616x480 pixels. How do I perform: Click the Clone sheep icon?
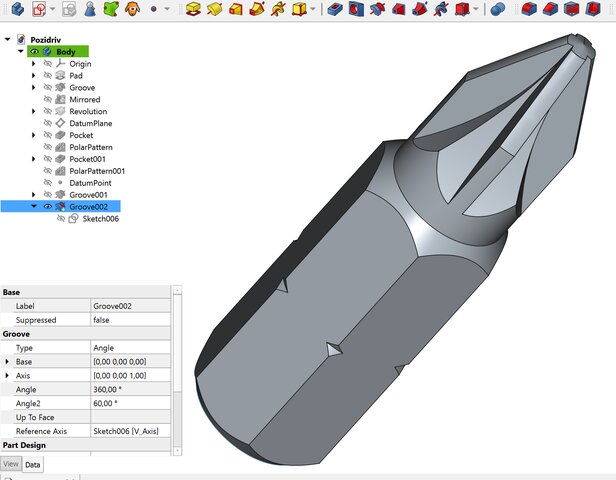(132, 9)
